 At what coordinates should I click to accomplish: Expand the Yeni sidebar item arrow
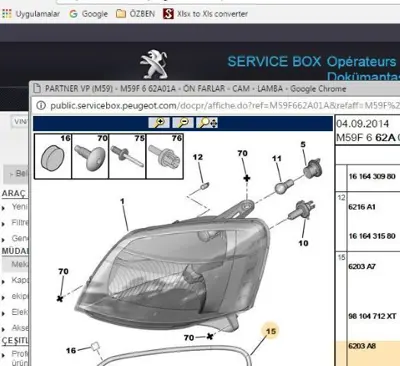coord(4,208)
